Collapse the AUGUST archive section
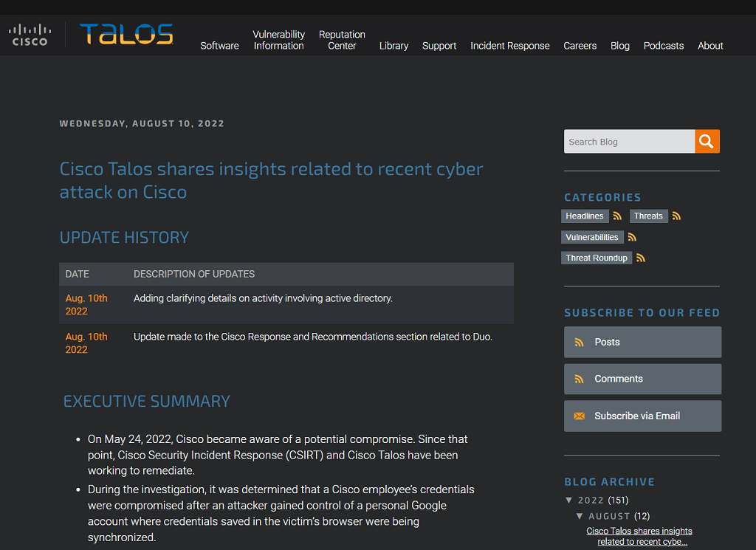 (580, 516)
